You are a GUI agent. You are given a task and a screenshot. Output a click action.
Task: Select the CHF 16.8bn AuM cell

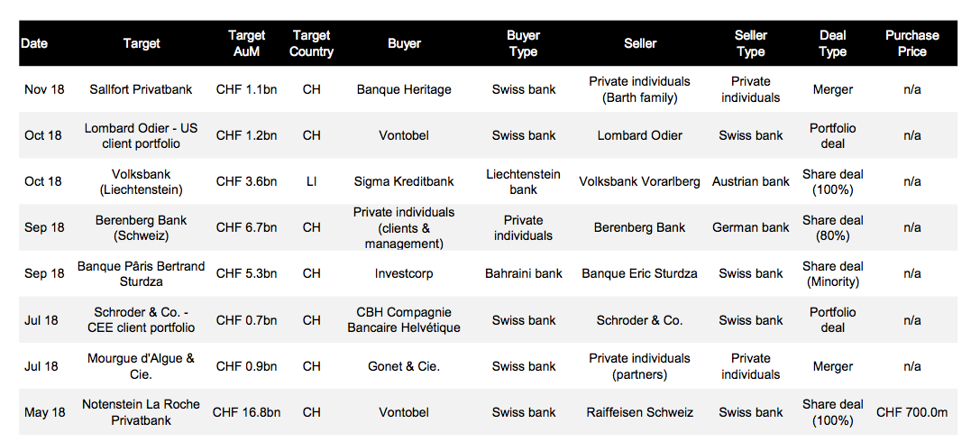(x=246, y=412)
